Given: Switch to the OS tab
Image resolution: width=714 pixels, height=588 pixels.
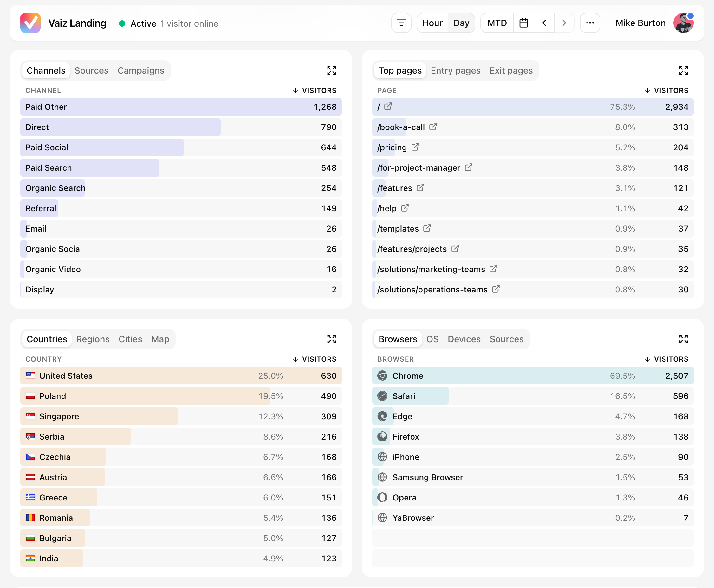Looking at the screenshot, I should pos(432,339).
